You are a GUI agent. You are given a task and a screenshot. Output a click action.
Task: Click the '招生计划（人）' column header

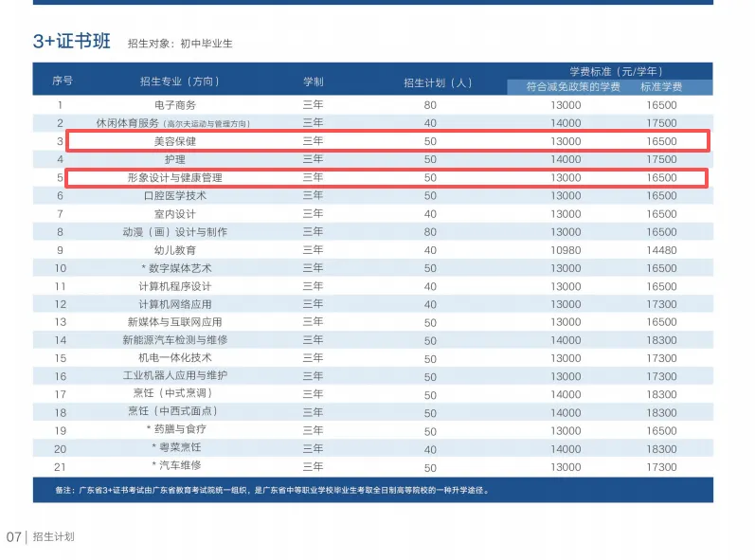(438, 82)
